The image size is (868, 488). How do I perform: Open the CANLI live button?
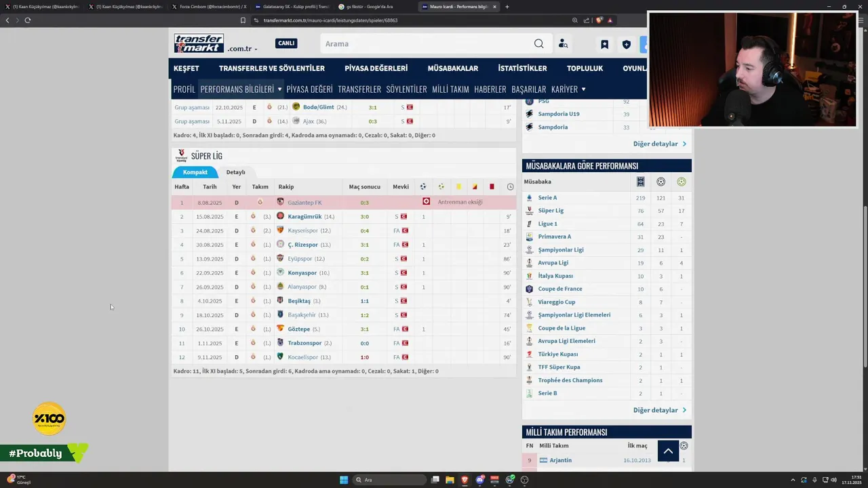pos(286,43)
